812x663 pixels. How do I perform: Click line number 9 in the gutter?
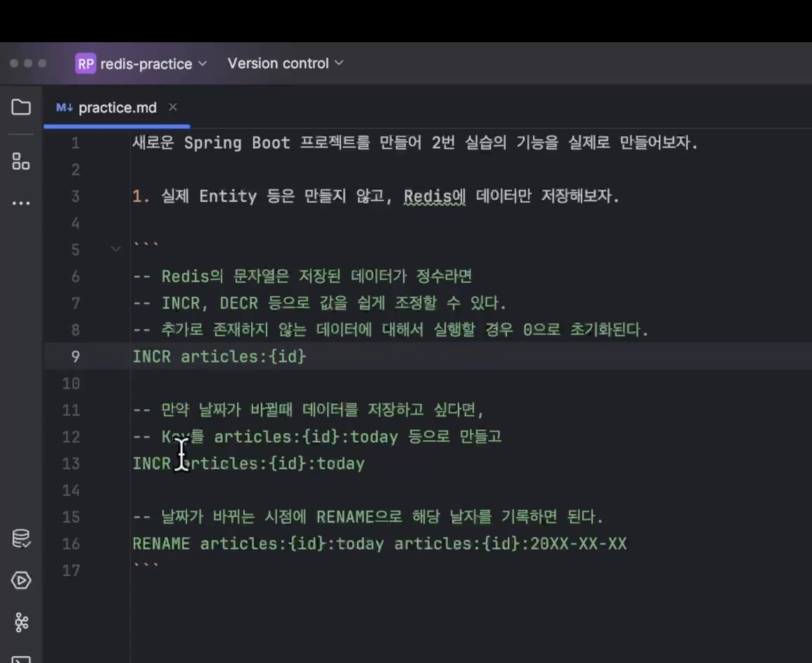click(75, 357)
